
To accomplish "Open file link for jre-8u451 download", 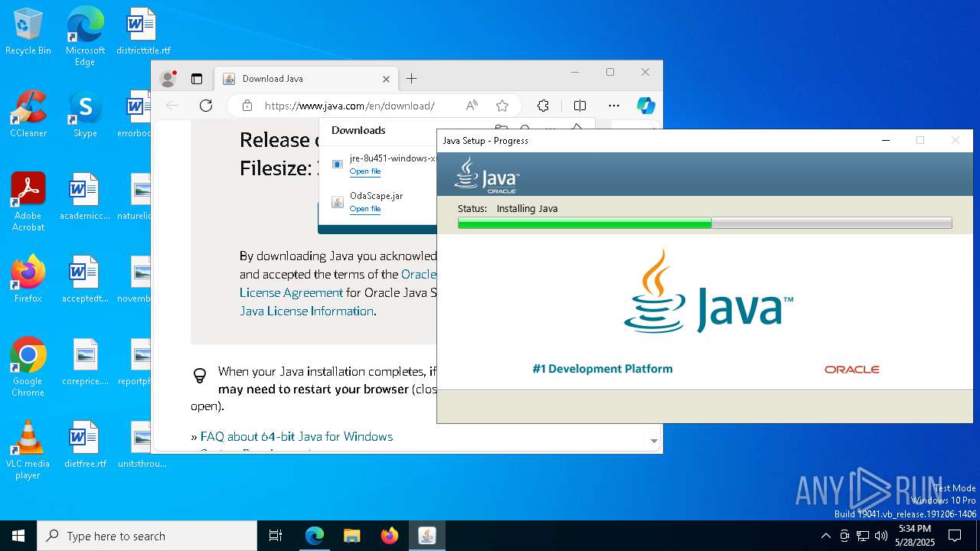I will (x=365, y=171).
